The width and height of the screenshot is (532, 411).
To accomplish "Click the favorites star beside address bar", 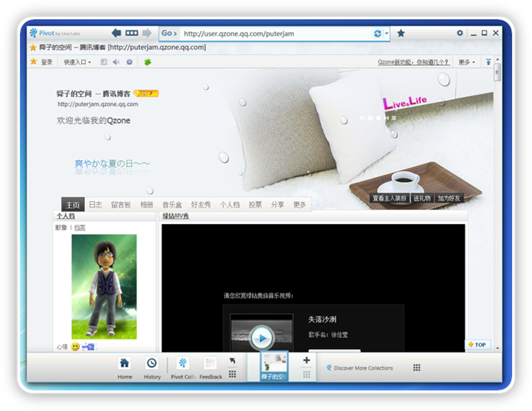I will 401,33.
